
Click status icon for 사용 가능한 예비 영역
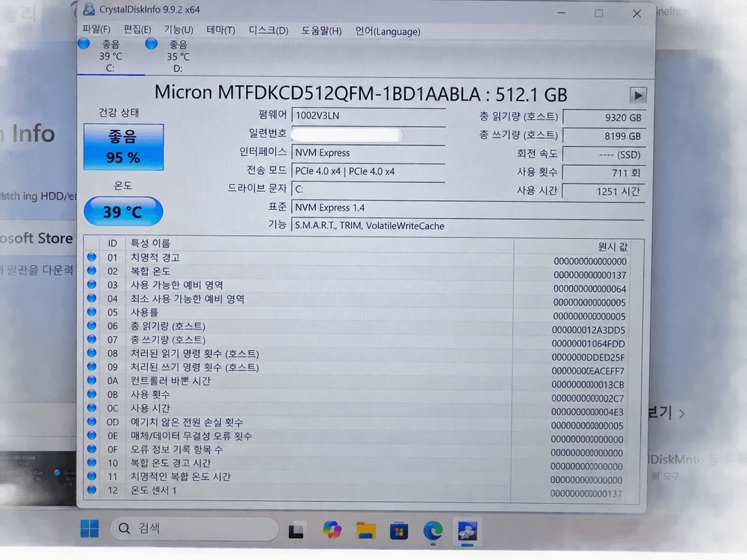[91, 284]
